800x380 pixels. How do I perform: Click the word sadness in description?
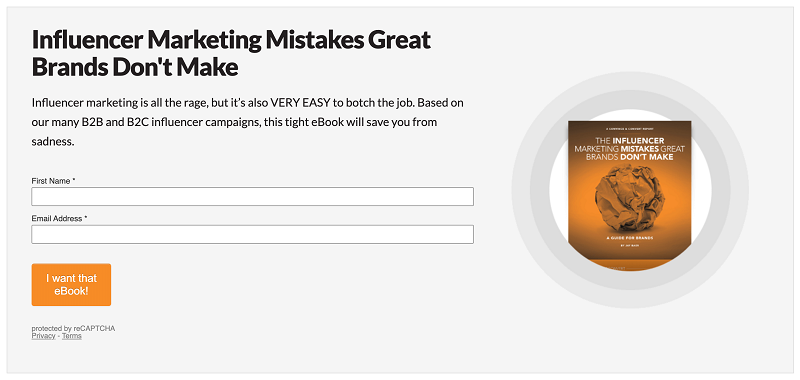(53, 142)
